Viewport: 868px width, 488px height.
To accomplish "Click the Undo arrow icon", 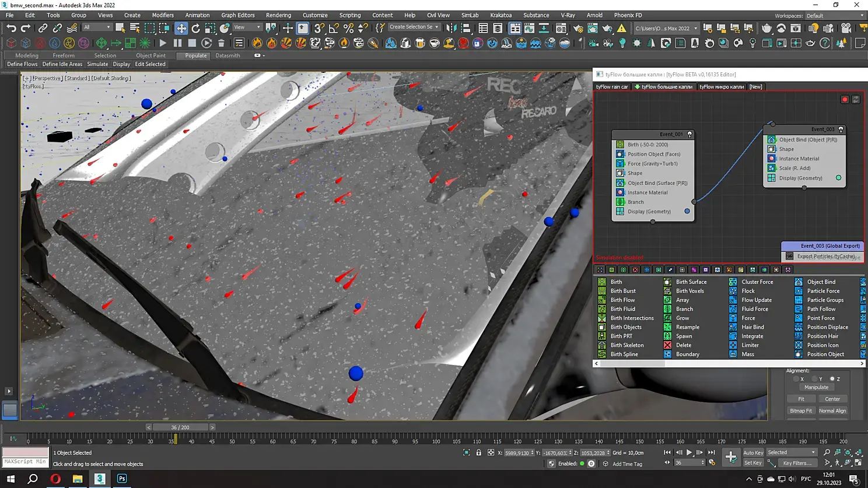I will click(11, 28).
